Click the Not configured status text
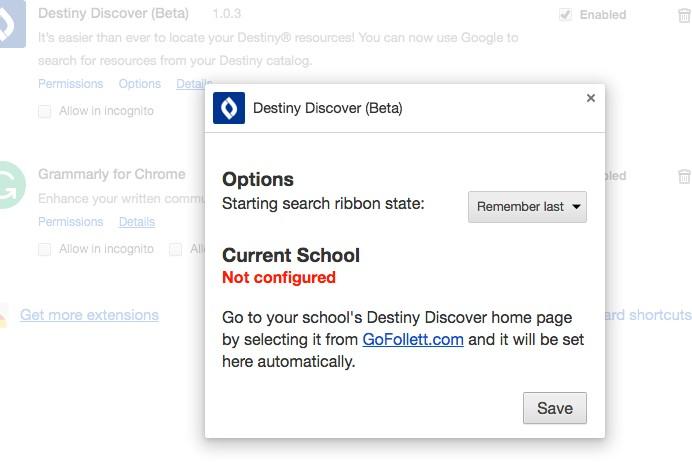The image size is (692, 462). (x=279, y=278)
